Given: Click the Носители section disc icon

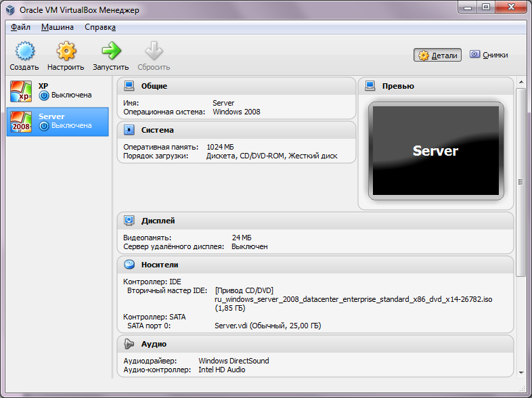Looking at the screenshot, I should pyautogui.click(x=129, y=264).
